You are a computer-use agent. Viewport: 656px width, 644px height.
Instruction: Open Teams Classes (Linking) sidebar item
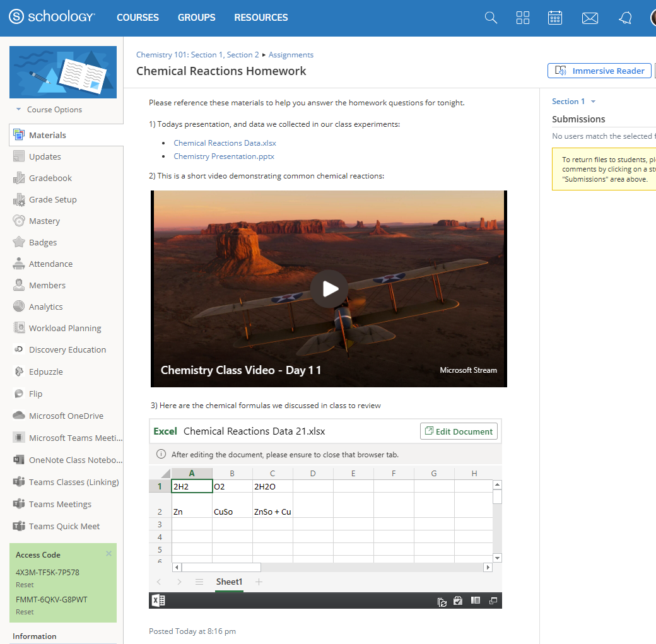(74, 482)
